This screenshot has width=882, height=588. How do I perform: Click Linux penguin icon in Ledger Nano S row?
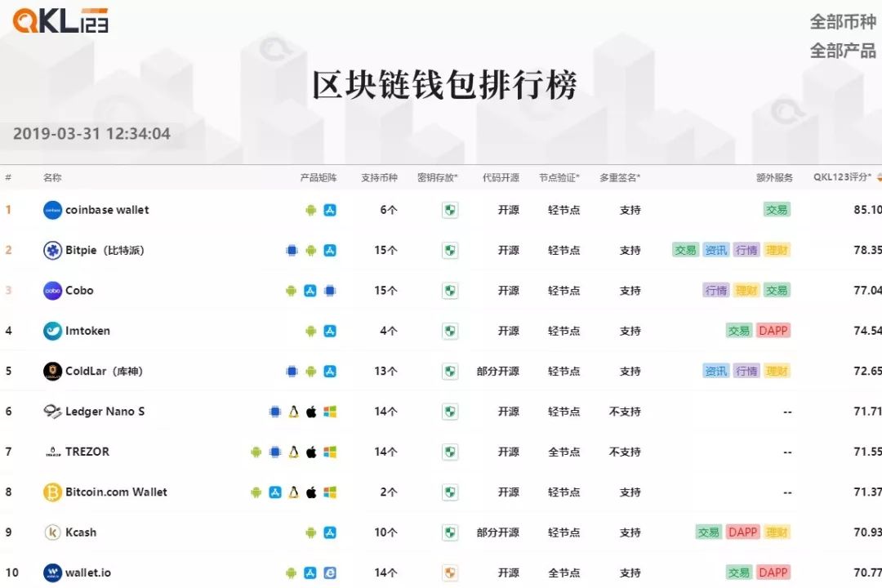(294, 412)
